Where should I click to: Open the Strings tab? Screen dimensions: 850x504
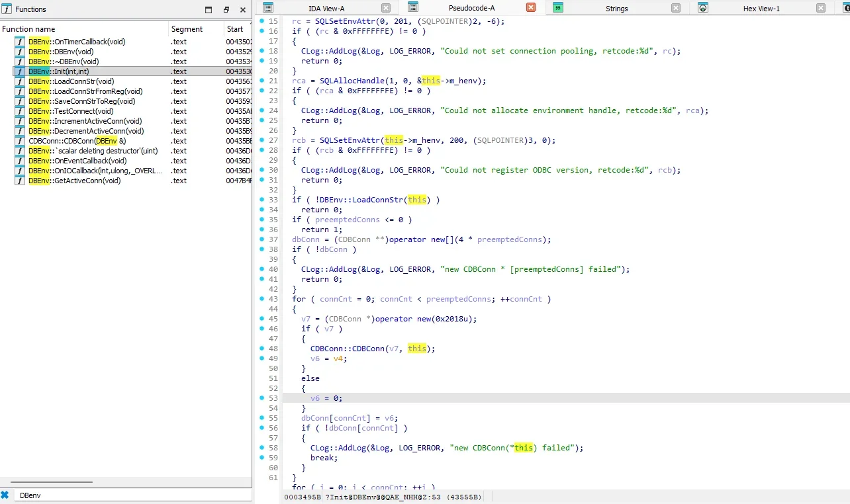coord(616,9)
